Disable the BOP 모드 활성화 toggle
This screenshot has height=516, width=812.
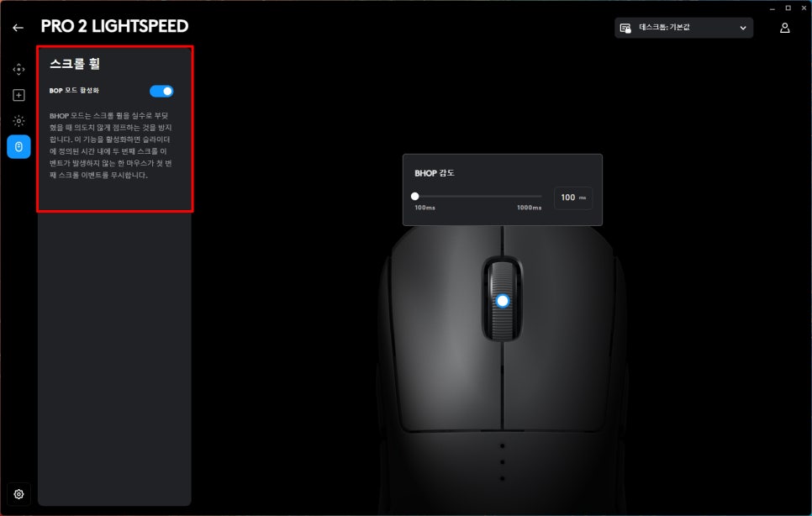161,91
